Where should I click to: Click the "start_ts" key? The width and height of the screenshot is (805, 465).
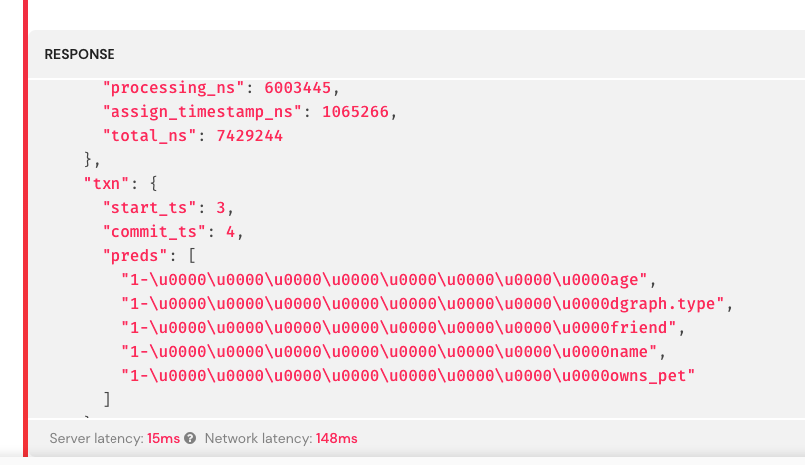149,208
